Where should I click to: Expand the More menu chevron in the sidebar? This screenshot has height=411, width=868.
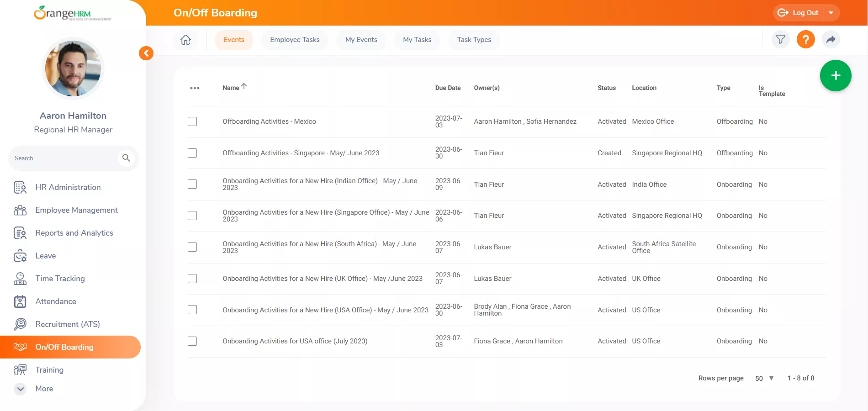tap(20, 389)
